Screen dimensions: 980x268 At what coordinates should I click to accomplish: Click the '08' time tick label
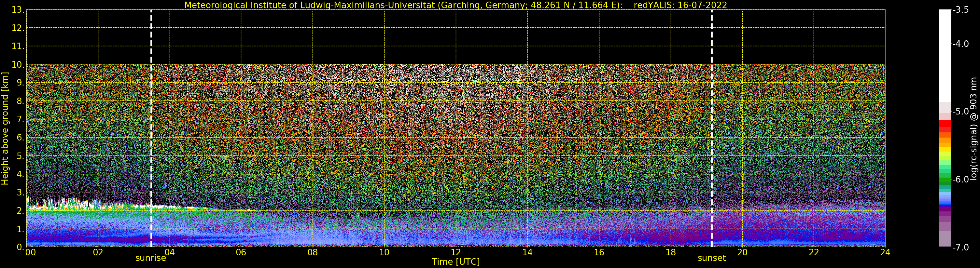[313, 252]
